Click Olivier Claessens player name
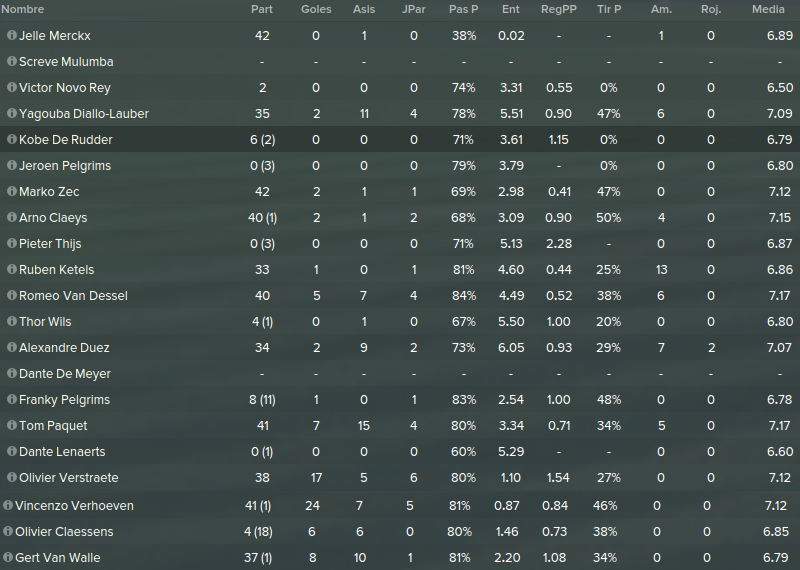The height and width of the screenshot is (570, 800). 64,531
